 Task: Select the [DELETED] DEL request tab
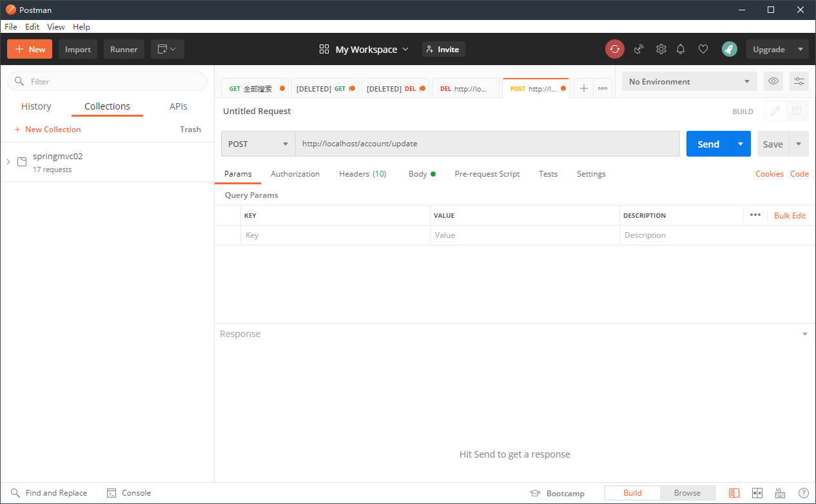click(395, 88)
